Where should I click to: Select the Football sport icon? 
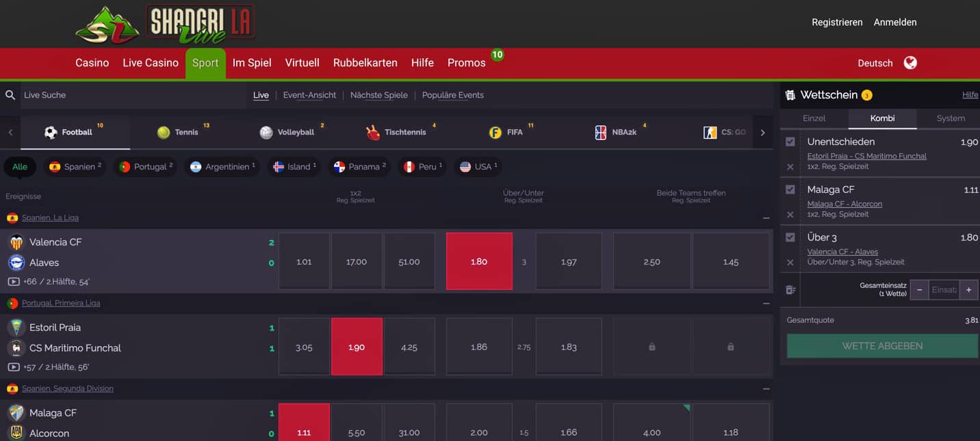[x=51, y=133]
